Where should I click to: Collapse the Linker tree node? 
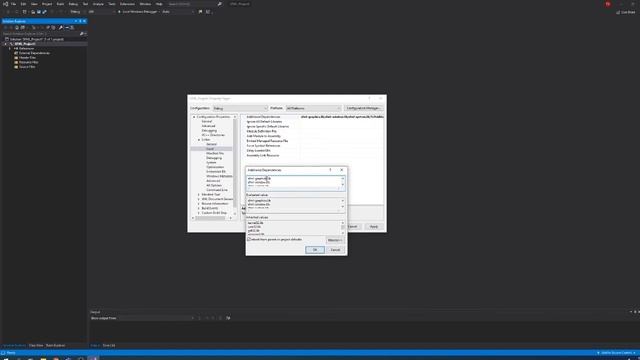point(199,140)
